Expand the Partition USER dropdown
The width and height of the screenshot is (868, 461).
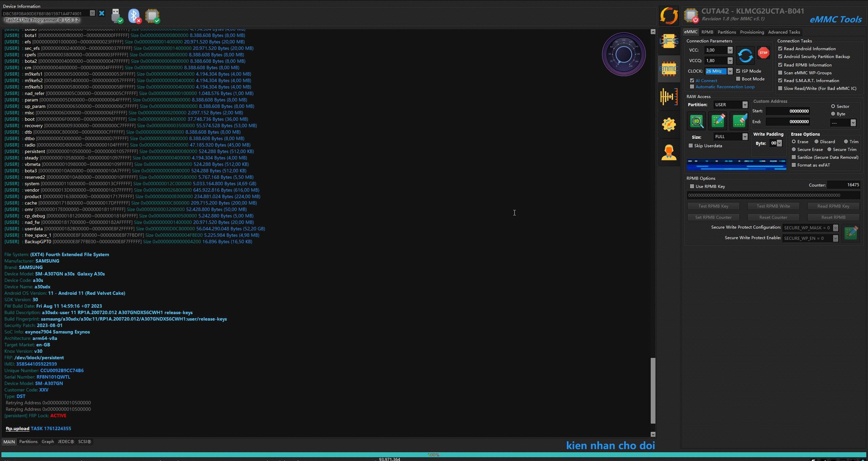(x=745, y=105)
